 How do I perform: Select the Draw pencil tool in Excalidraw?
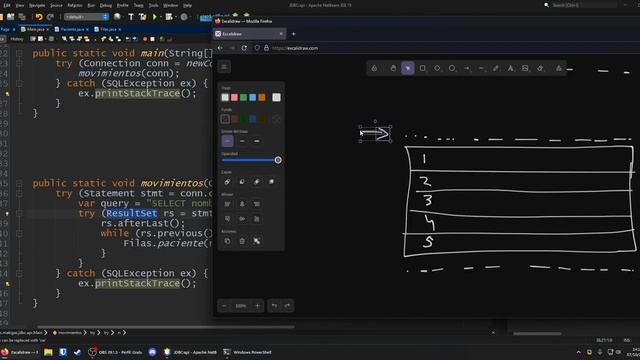pyautogui.click(x=496, y=68)
